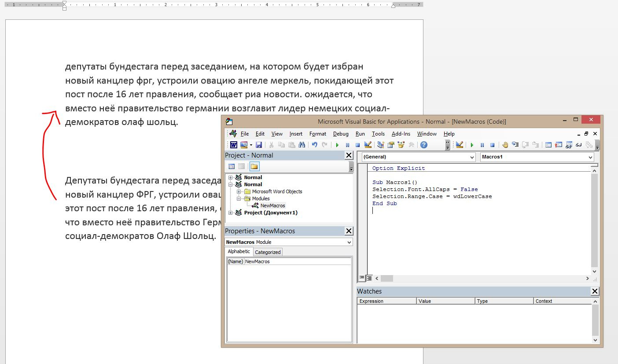Viewport: 618px width, 364px height.
Task: Open Find with the binoculars icon
Action: [x=302, y=145]
